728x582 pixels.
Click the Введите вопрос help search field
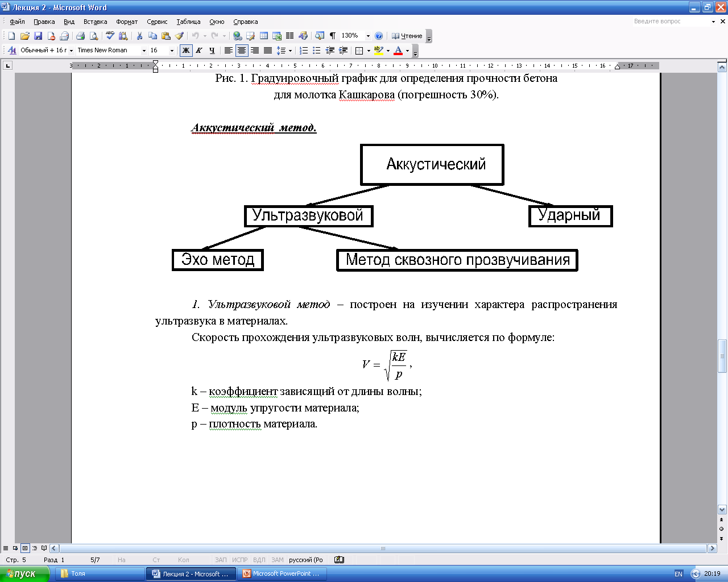pyautogui.click(x=670, y=21)
